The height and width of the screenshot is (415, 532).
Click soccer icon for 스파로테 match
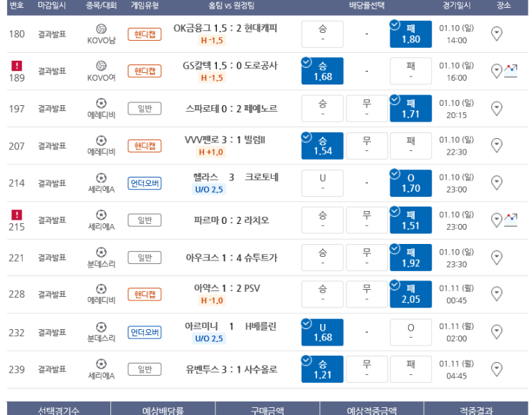point(101,103)
